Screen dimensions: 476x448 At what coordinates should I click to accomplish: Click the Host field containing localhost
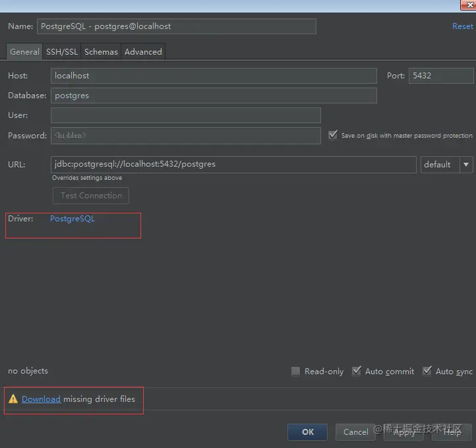[214, 76]
